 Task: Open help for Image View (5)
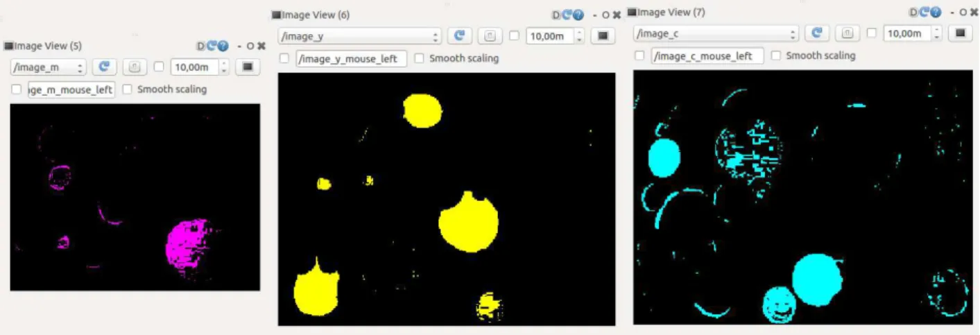222,46
